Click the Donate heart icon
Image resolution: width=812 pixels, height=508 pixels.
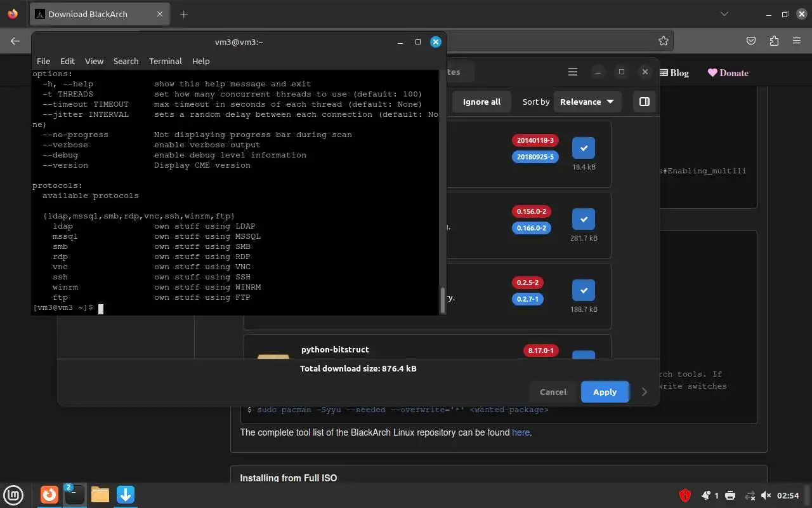pos(712,72)
